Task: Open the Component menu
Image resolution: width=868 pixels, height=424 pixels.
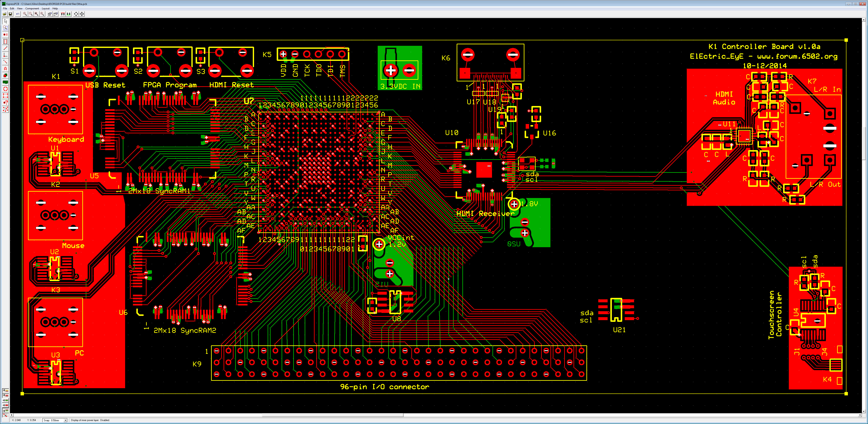Action: 32,8
